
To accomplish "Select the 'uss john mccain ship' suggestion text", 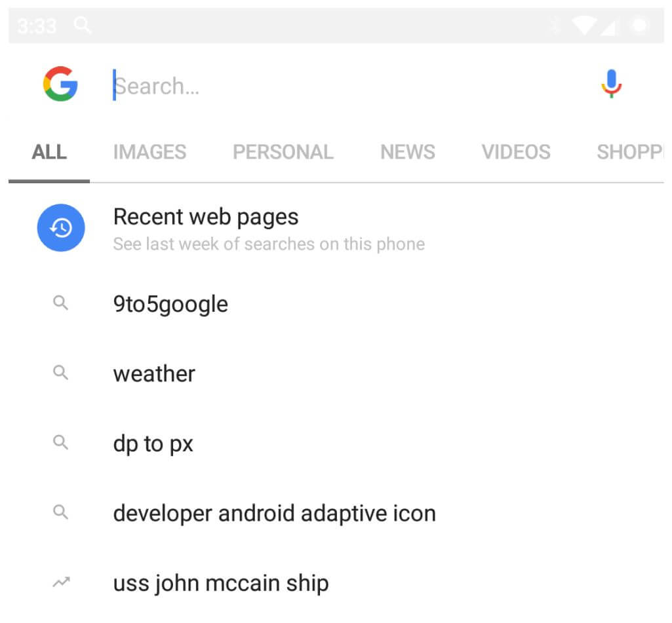I will pyautogui.click(x=221, y=582).
